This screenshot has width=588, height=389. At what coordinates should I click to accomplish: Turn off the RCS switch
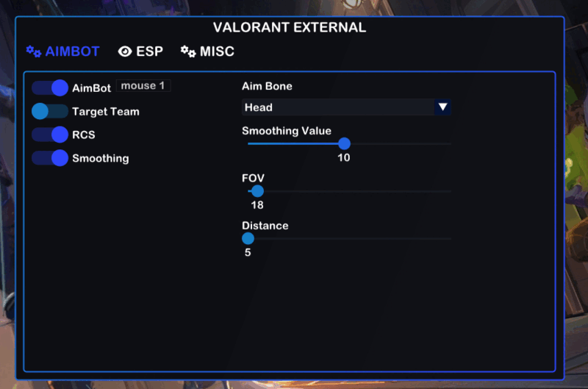50,135
